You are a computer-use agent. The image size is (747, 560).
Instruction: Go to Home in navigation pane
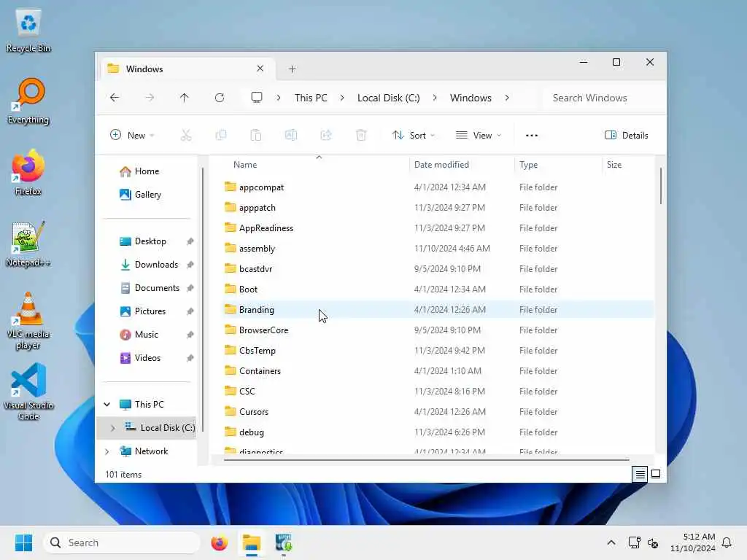click(147, 171)
